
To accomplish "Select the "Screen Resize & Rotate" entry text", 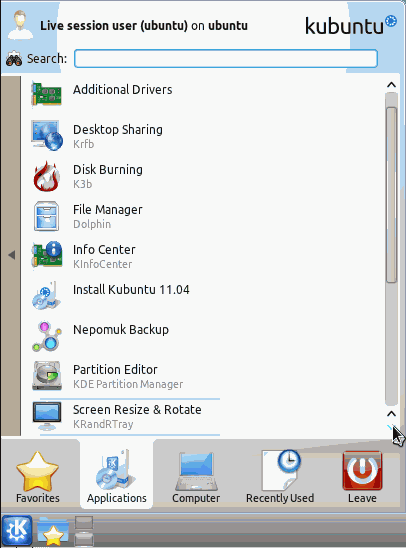I will tap(137, 410).
